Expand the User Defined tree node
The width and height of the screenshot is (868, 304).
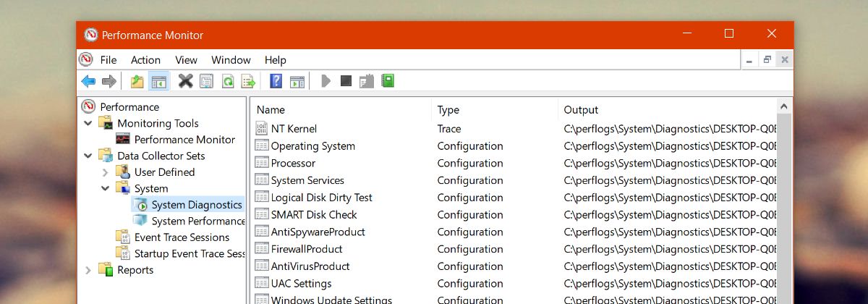(106, 172)
